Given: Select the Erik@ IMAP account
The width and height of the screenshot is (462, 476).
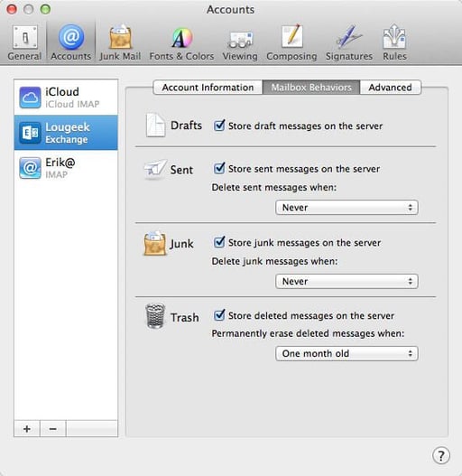Looking at the screenshot, I should [x=66, y=168].
